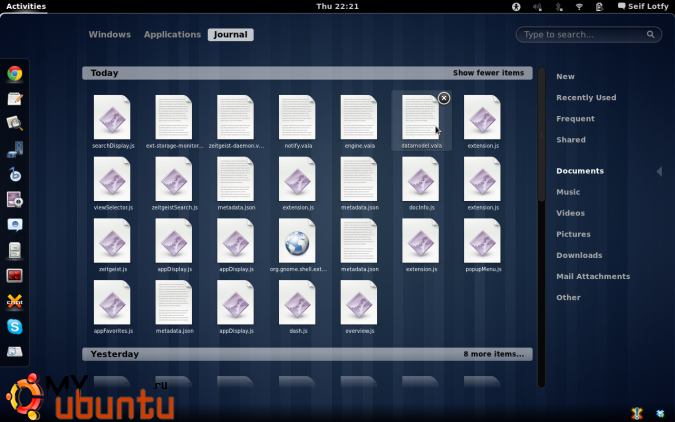Open the Thu 22:21 clock menu
This screenshot has height=422, width=675.
pyautogui.click(x=338, y=6)
